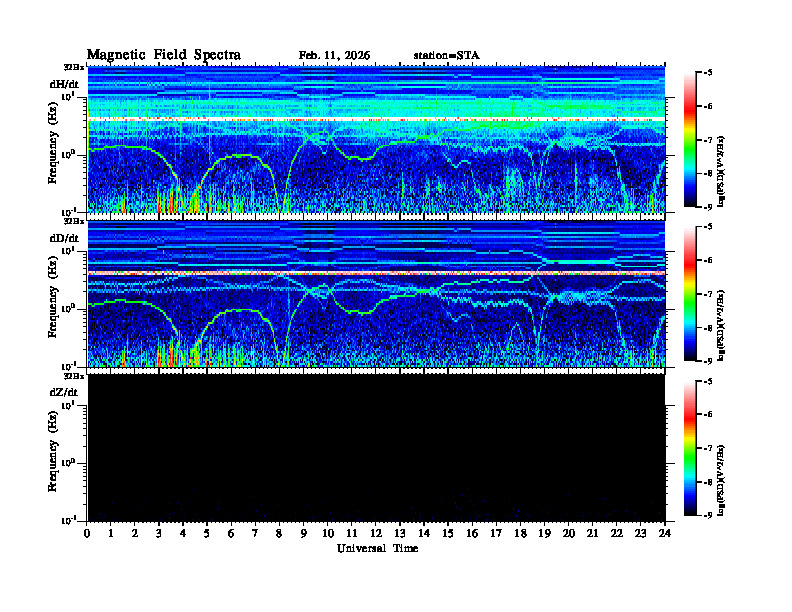Click the 'Magnetic Field Spectra' title
Image resolution: width=792 pixels, height=612 pixels.
(164, 55)
